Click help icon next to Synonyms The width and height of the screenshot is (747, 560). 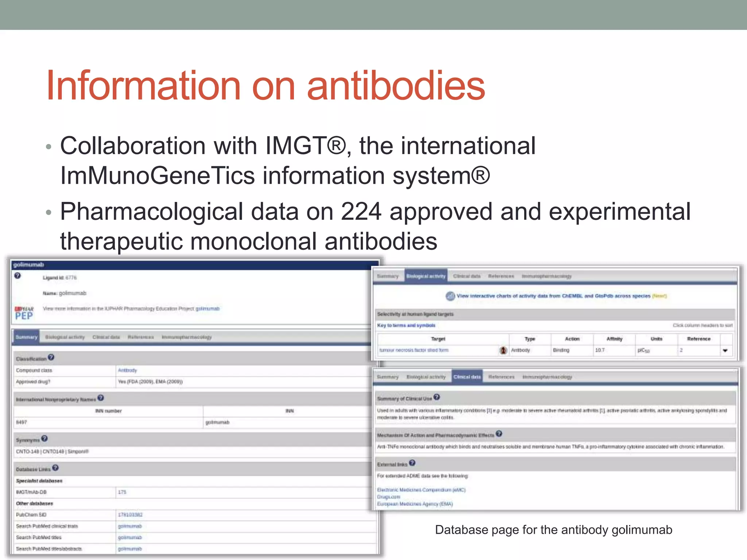pyautogui.click(x=44, y=438)
